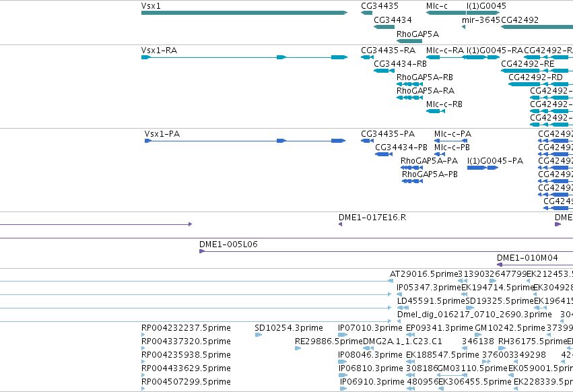This screenshot has height=392, width=573.
Task: Select the CG34434-PB protein label
Action: (x=401, y=148)
